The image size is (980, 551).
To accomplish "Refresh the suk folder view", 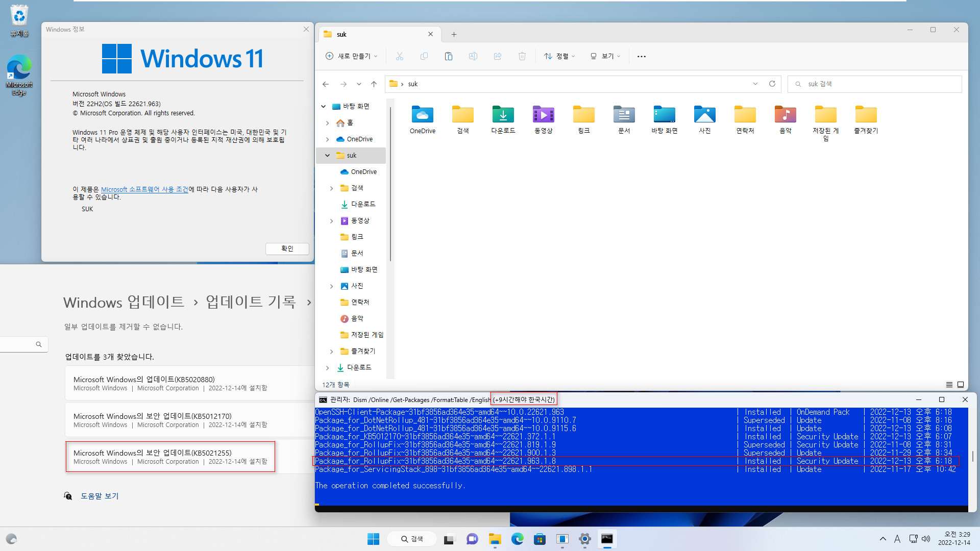I will coord(772,84).
